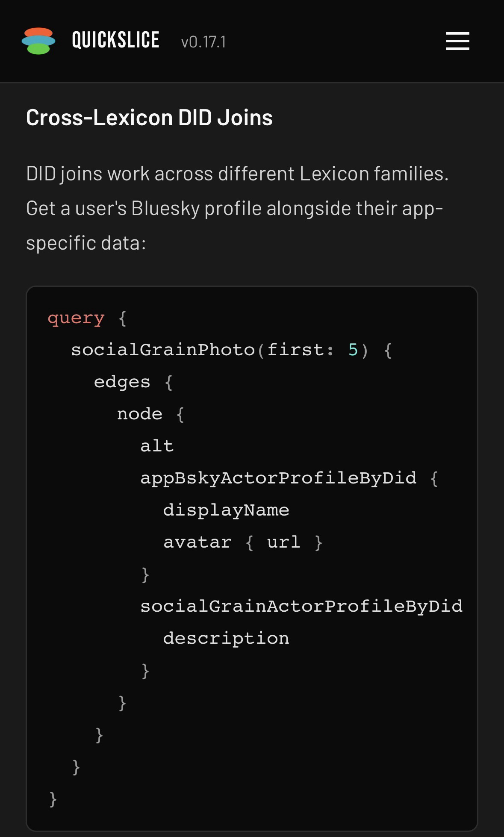Click displayName in the code block

226,510
